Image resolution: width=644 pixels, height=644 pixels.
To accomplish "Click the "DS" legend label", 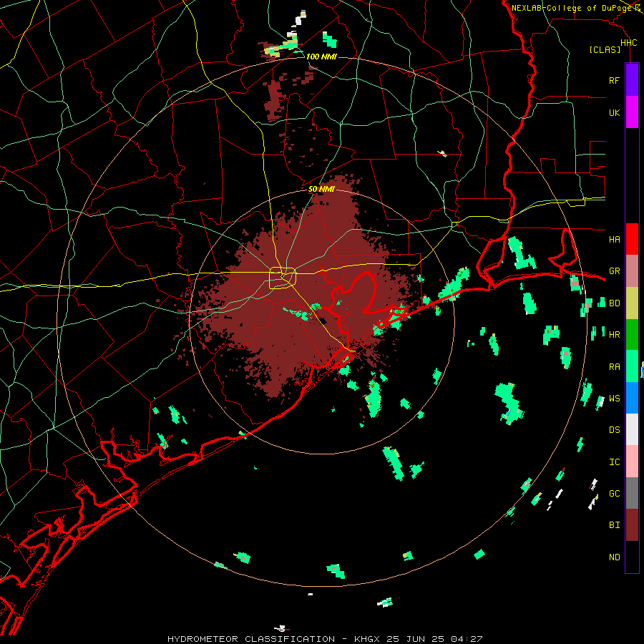I will coord(615,430).
